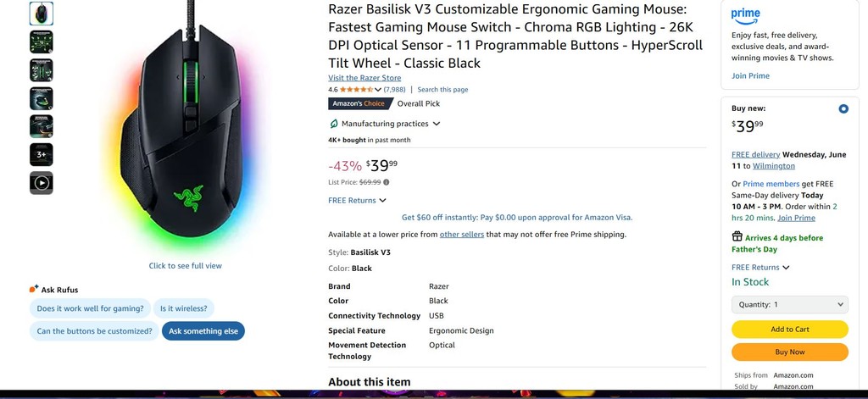This screenshot has width=868, height=399.
Task: Click the Add to Cart button
Action: coord(789,330)
